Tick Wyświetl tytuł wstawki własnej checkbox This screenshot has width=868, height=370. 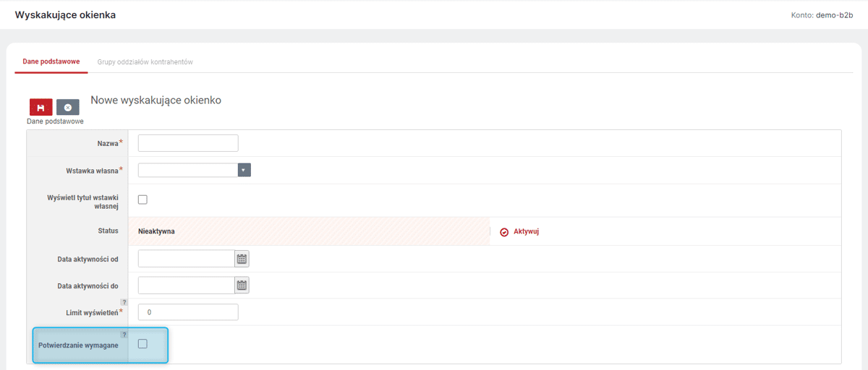click(x=142, y=199)
